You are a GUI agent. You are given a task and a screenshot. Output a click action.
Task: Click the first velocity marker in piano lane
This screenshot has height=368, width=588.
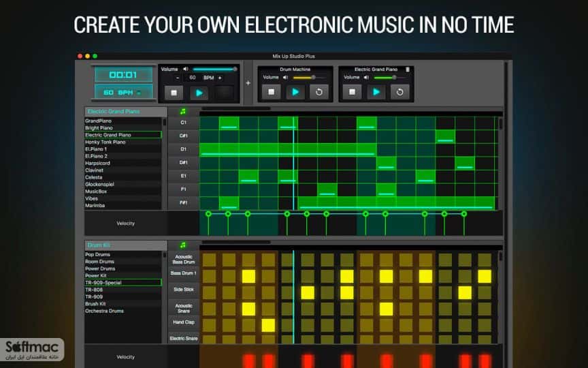tap(208, 214)
